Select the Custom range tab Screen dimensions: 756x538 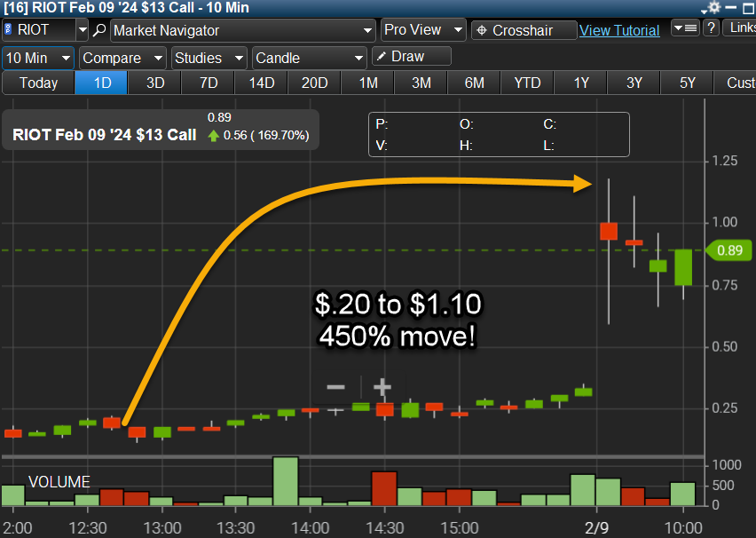click(x=736, y=83)
